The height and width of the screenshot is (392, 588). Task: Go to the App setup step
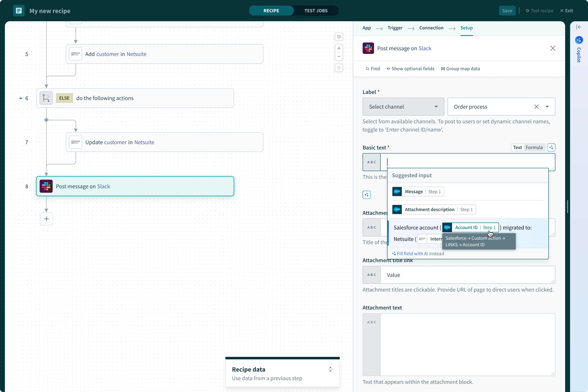point(367,28)
